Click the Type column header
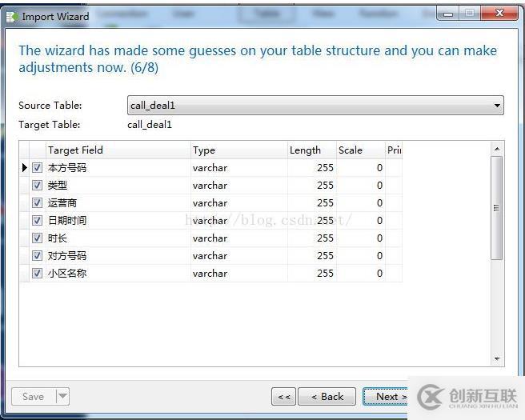525x420 pixels. 239,150
